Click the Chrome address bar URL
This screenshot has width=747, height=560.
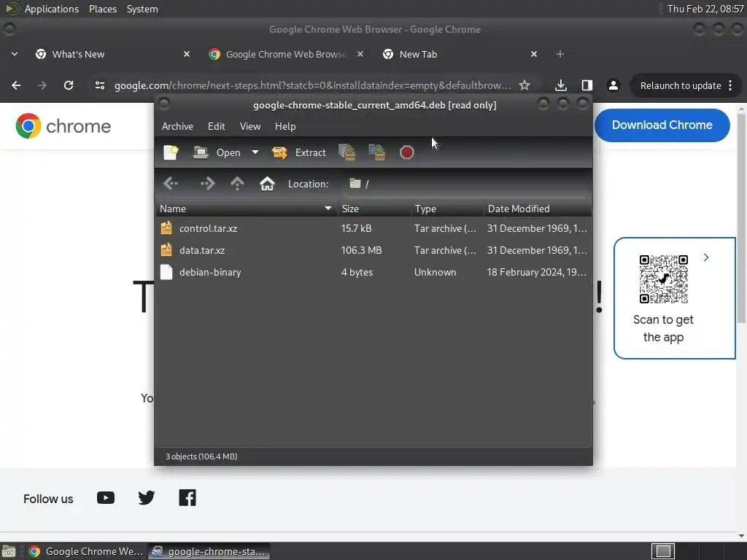[312, 85]
